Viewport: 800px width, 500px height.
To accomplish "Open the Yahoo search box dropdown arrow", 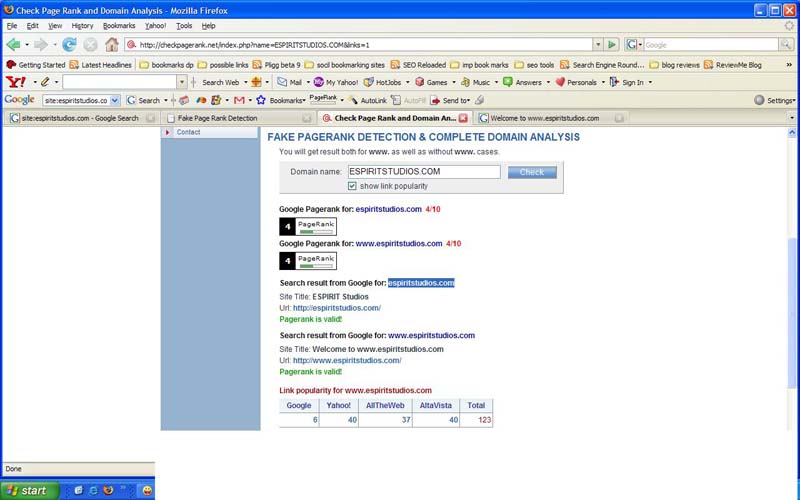I will [x=182, y=82].
